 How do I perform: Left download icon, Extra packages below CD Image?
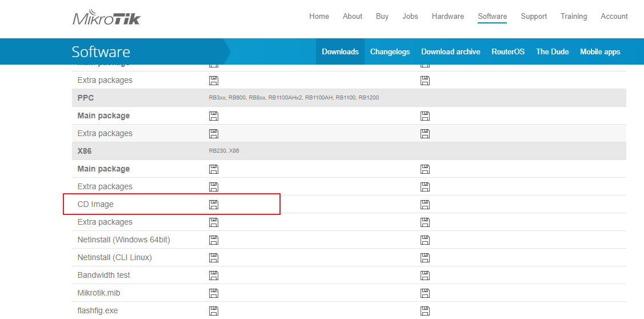[214, 222]
